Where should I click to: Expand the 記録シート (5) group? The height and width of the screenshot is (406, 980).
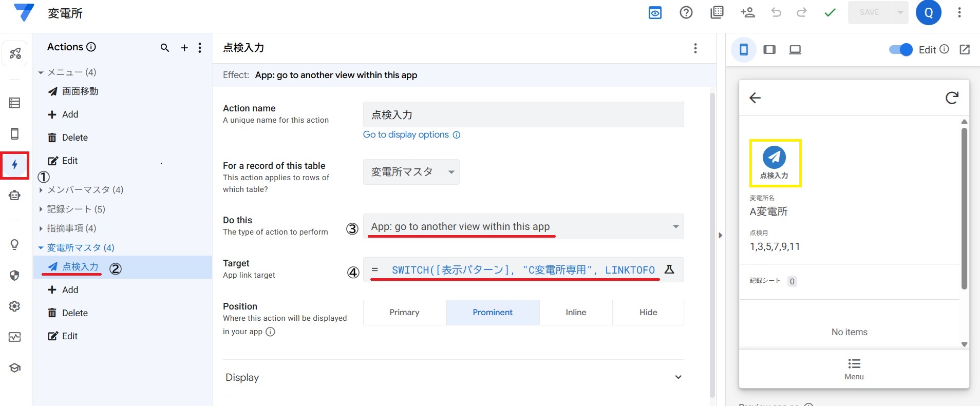(x=76, y=209)
